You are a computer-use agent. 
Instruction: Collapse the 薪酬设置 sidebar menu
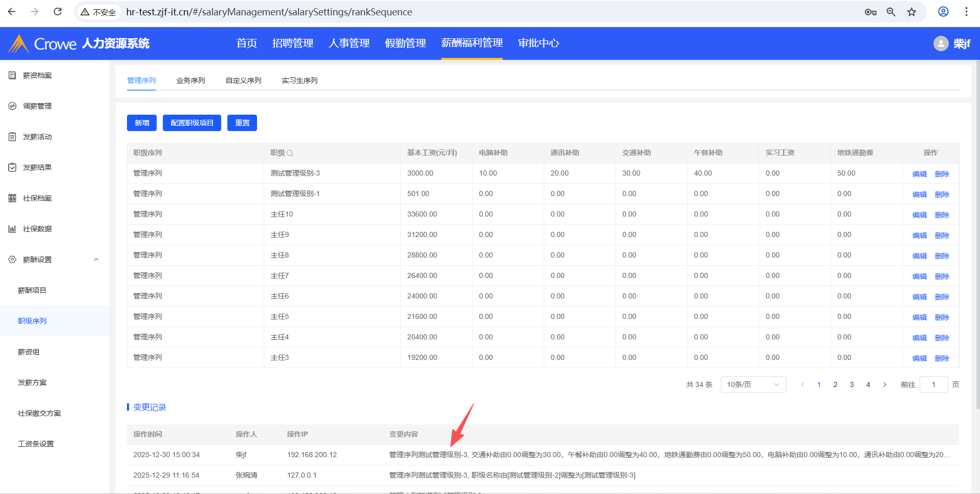(96, 260)
